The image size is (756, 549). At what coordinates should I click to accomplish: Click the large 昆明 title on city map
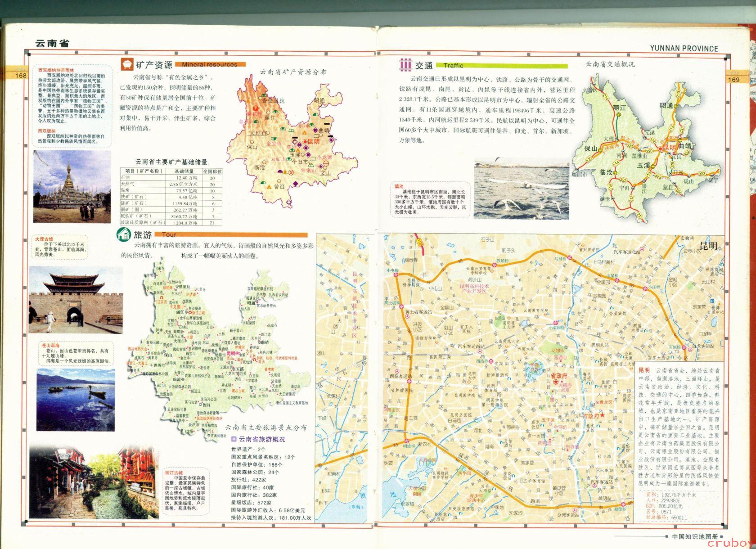click(709, 246)
